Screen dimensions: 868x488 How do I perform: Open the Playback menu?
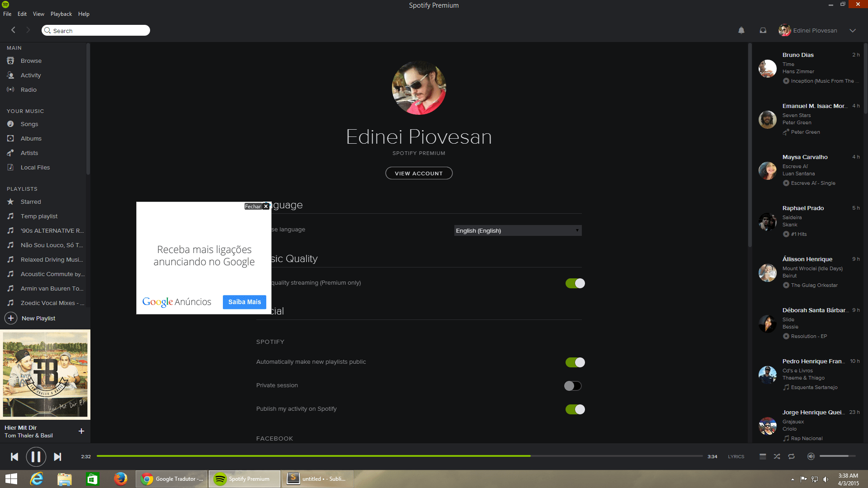point(61,14)
